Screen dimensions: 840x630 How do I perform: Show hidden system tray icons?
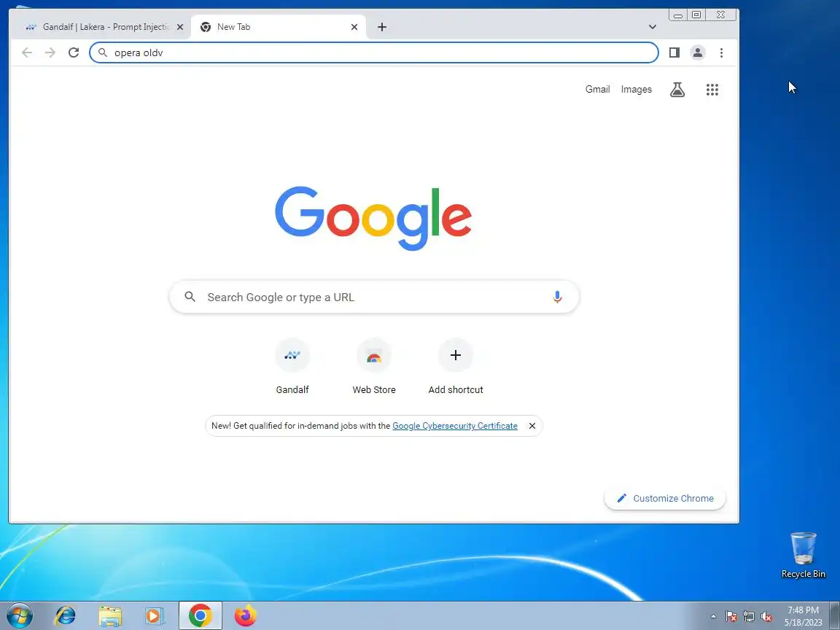[x=713, y=616]
